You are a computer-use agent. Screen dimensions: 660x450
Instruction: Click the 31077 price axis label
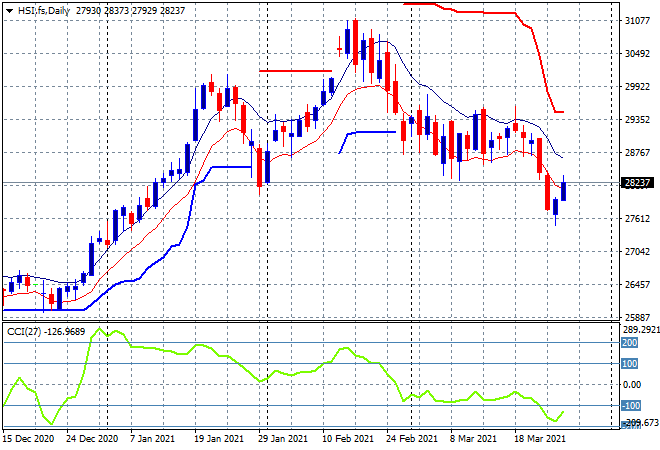pos(637,21)
